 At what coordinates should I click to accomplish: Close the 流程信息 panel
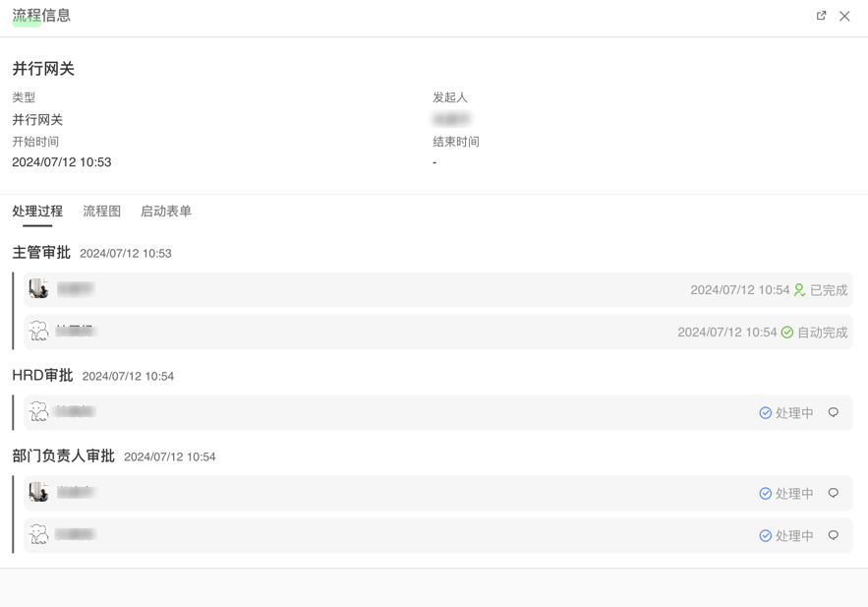point(844,16)
